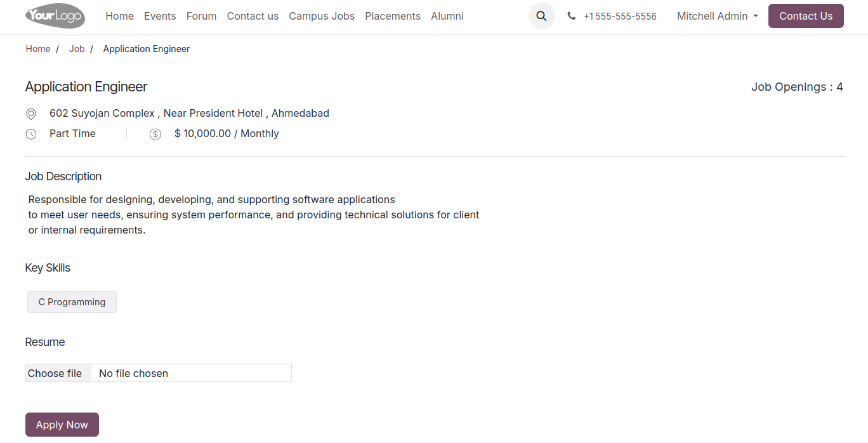Image resolution: width=868 pixels, height=443 pixels.
Task: Click the C Programming skill tag
Action: pos(72,302)
